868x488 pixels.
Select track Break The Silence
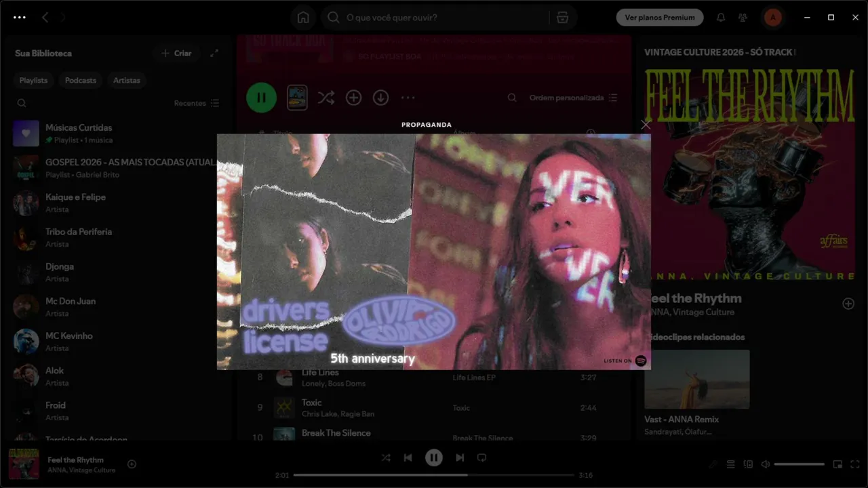(x=336, y=432)
